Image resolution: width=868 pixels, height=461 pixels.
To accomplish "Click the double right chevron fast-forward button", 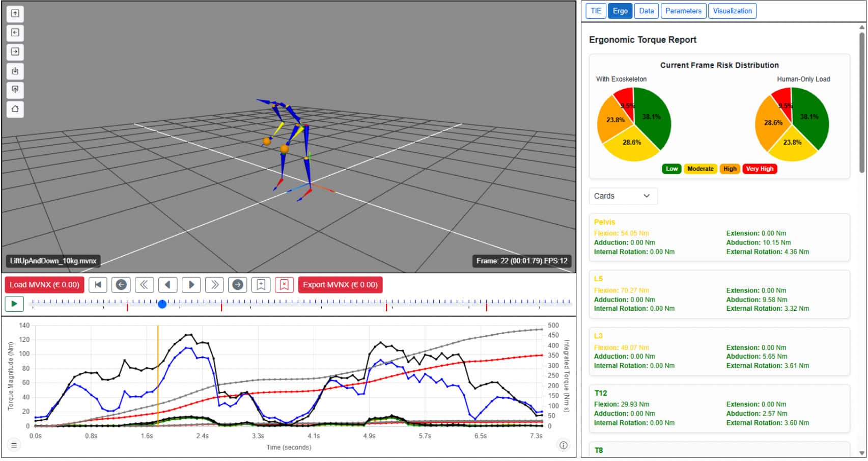I will [x=214, y=285].
